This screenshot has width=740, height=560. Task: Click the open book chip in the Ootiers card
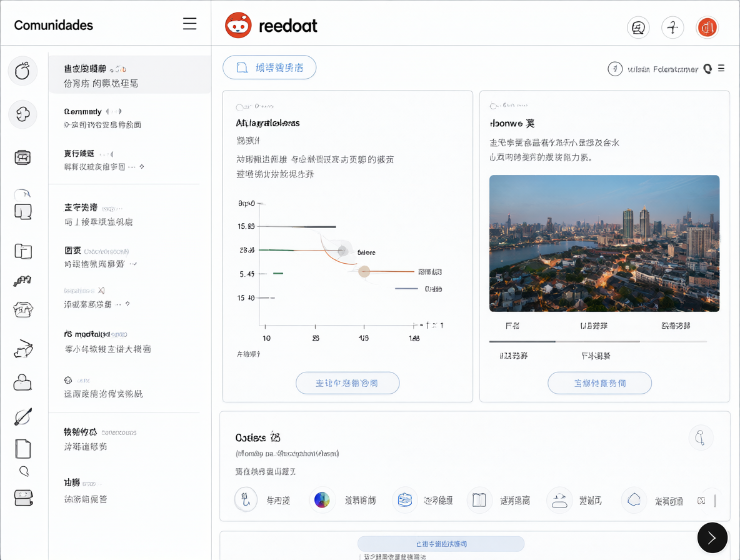point(479,499)
